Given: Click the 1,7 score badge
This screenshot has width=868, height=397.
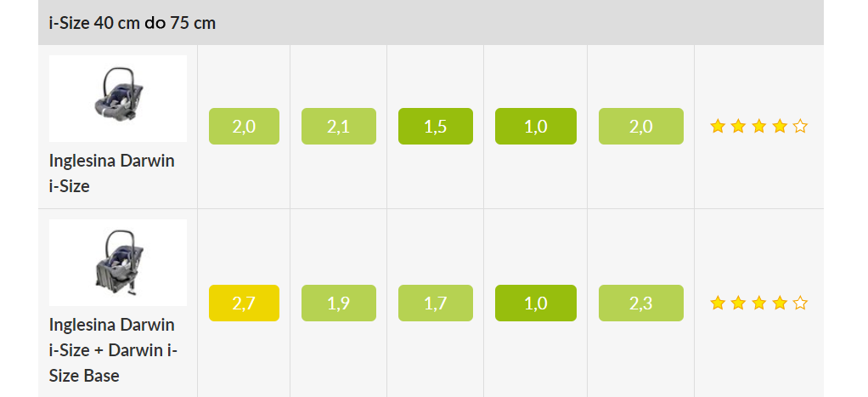Looking at the screenshot, I should point(436,303).
